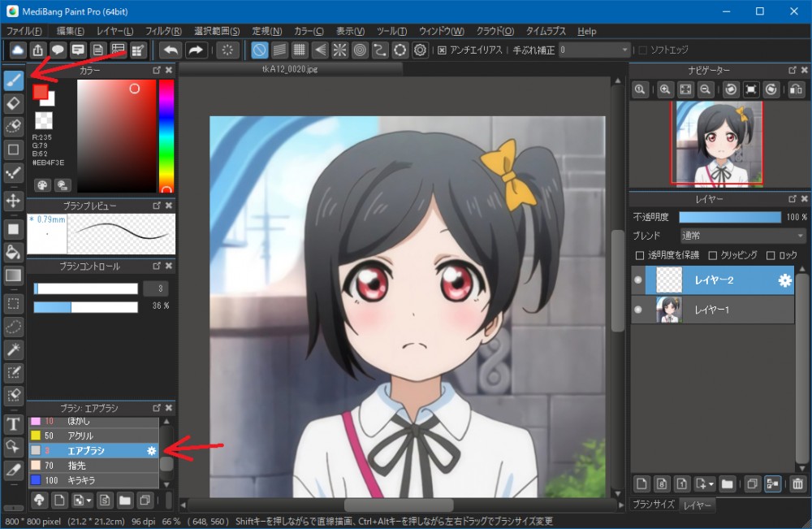Select the Gradient tool
The width and height of the screenshot is (812, 529).
pyautogui.click(x=14, y=275)
